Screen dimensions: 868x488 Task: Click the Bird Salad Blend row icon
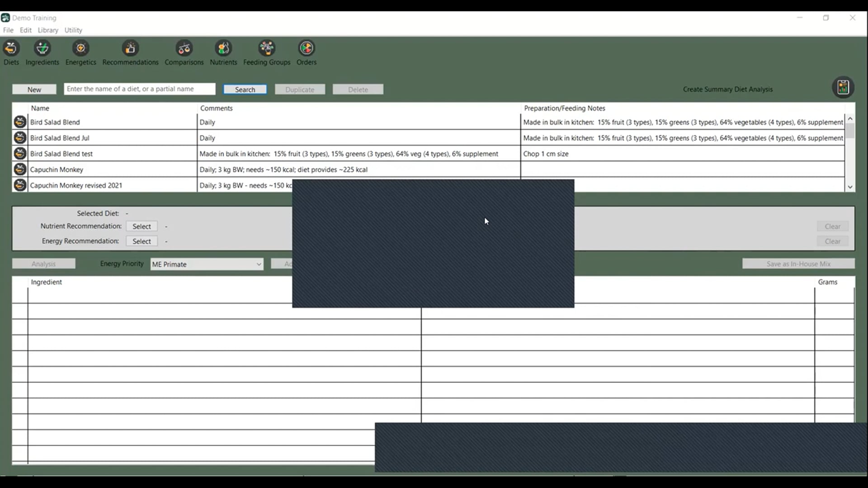[x=19, y=122]
